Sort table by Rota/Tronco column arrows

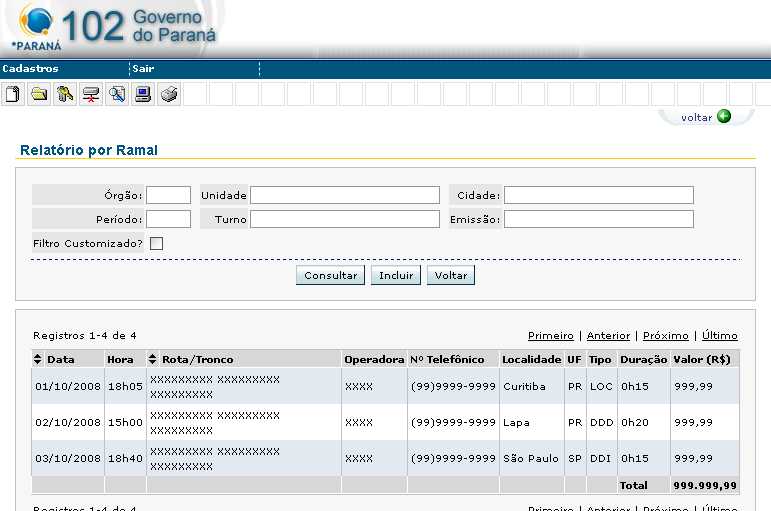coord(153,359)
